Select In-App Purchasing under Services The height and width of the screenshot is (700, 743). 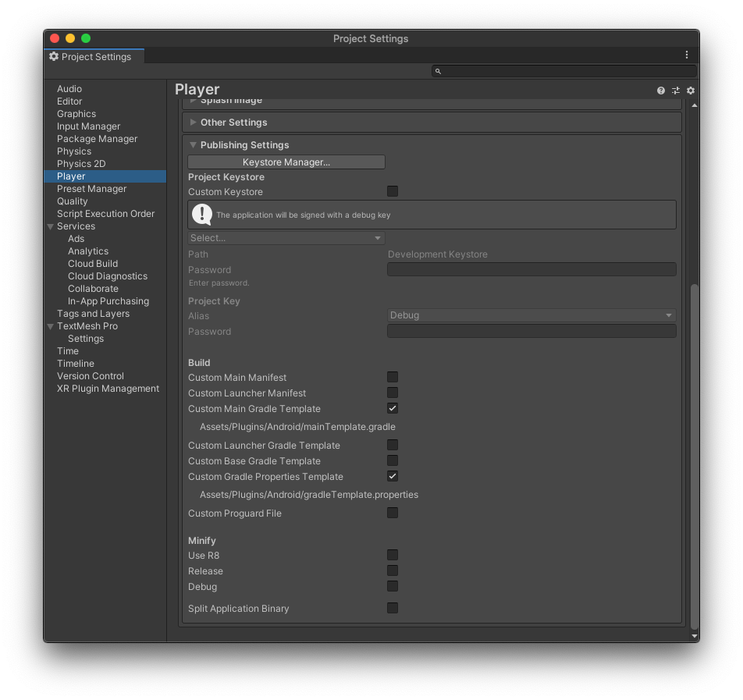[x=108, y=301]
